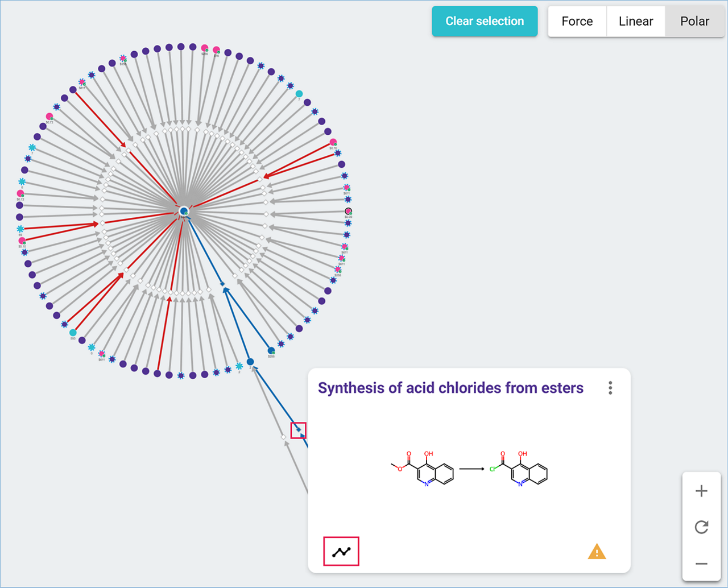This screenshot has height=588, width=728.
Task: Select the Polar layout option
Action: (x=694, y=22)
